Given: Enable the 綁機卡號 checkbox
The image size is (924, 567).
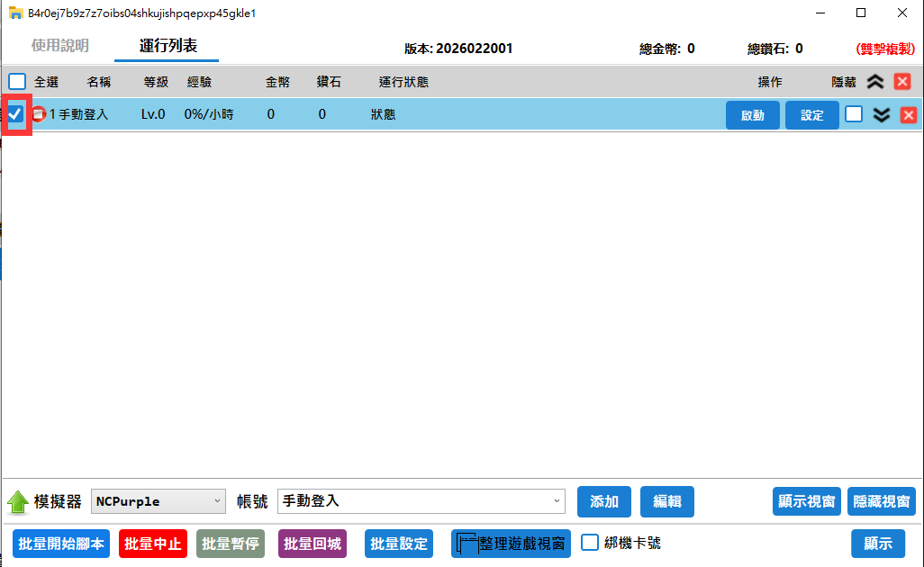Looking at the screenshot, I should [590, 543].
